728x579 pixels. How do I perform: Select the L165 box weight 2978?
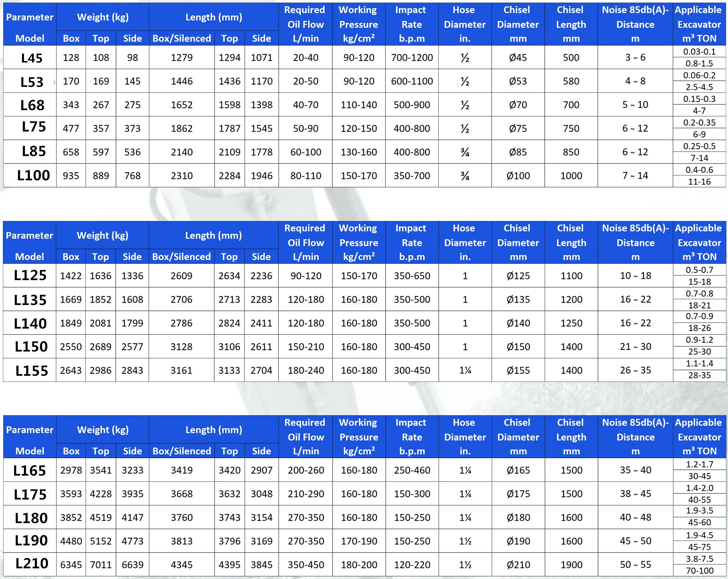click(71, 470)
